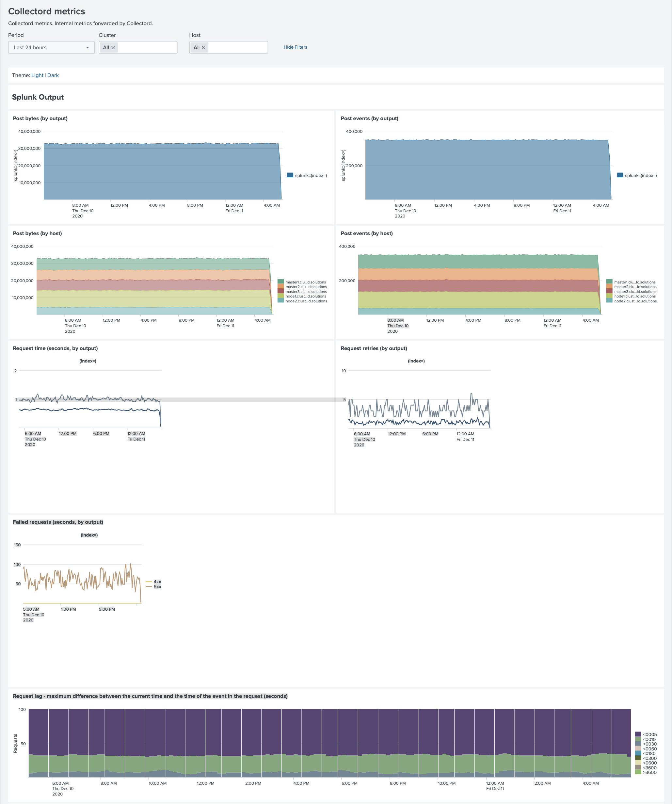Click the Post bytes (by output) panel title
This screenshot has height=804, width=672.
tap(40, 118)
